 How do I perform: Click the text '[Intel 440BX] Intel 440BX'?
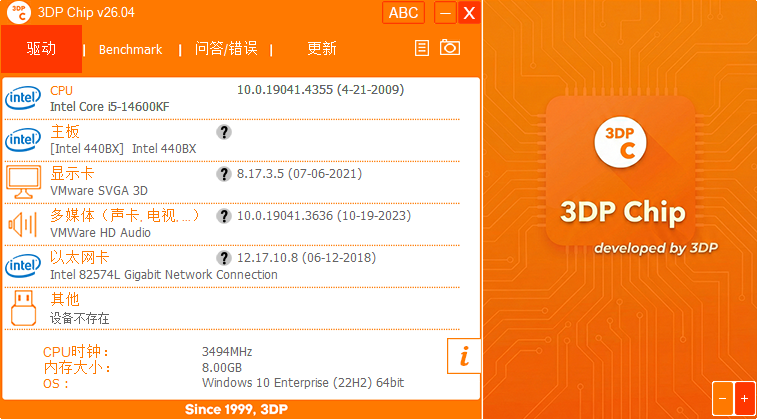pos(123,149)
